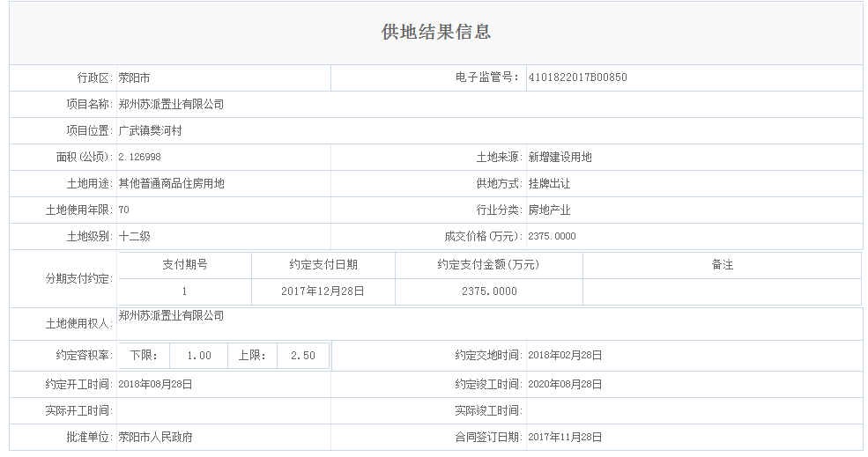
Task: Click the 行业分类 field label
Action: coord(500,210)
